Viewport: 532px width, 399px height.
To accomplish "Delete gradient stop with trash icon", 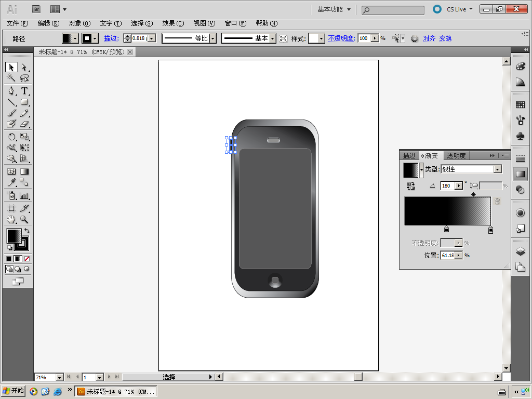I will [x=497, y=202].
